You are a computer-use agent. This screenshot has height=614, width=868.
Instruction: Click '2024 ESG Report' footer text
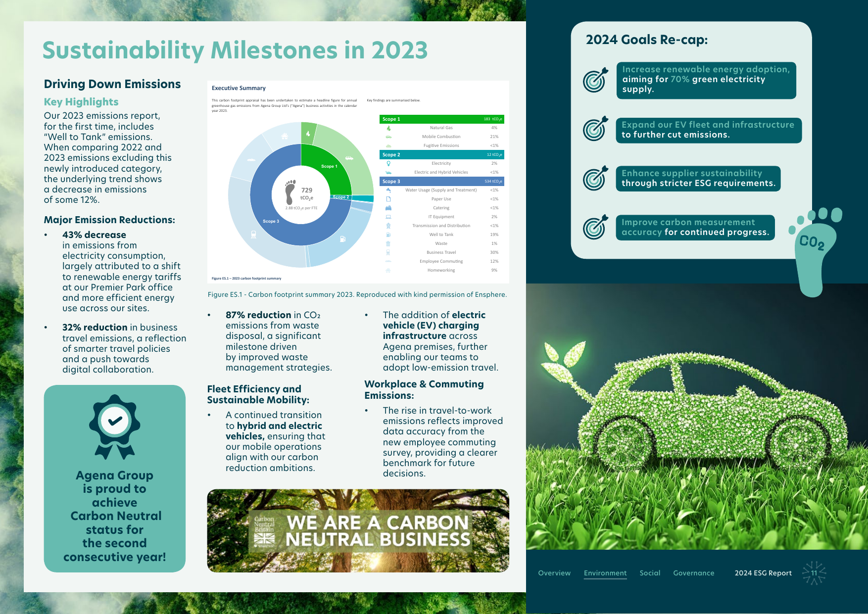coord(763,573)
